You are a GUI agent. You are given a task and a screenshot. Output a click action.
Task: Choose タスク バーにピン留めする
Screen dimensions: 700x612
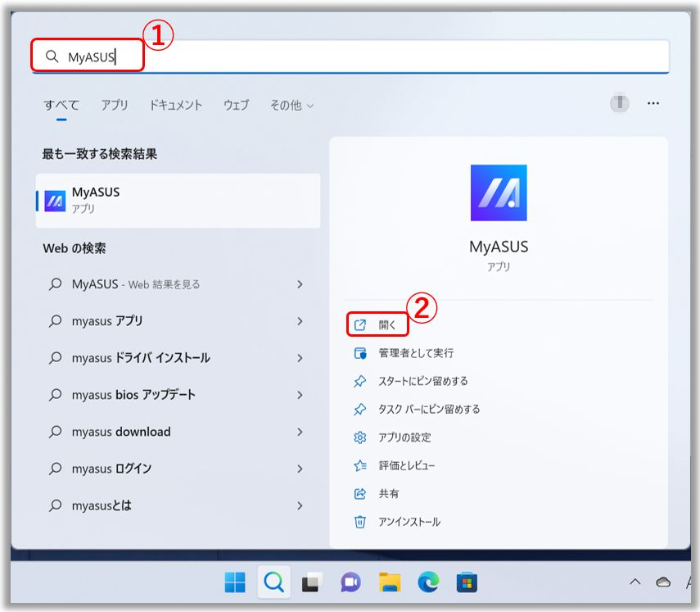(x=428, y=409)
